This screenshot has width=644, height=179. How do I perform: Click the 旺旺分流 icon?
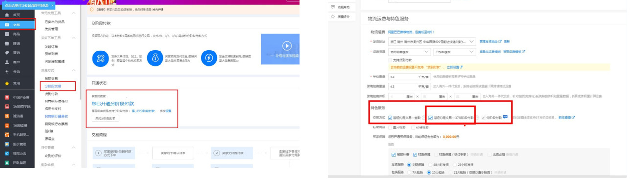[7, 153]
